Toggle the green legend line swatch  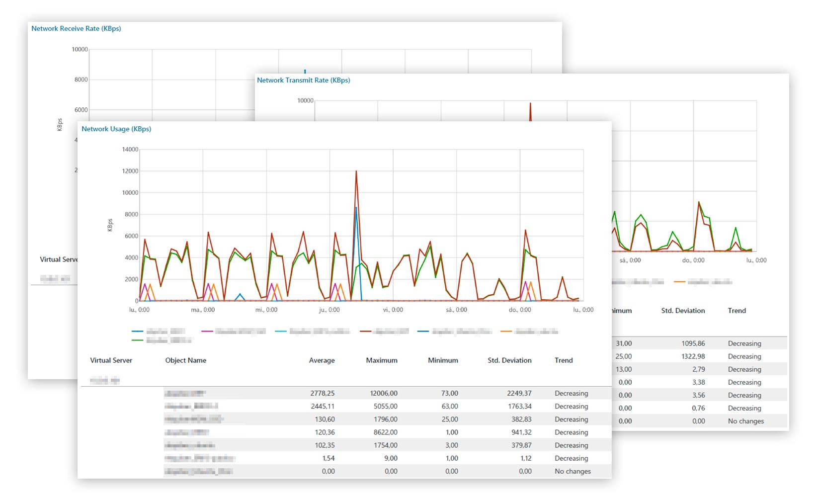pos(137,340)
